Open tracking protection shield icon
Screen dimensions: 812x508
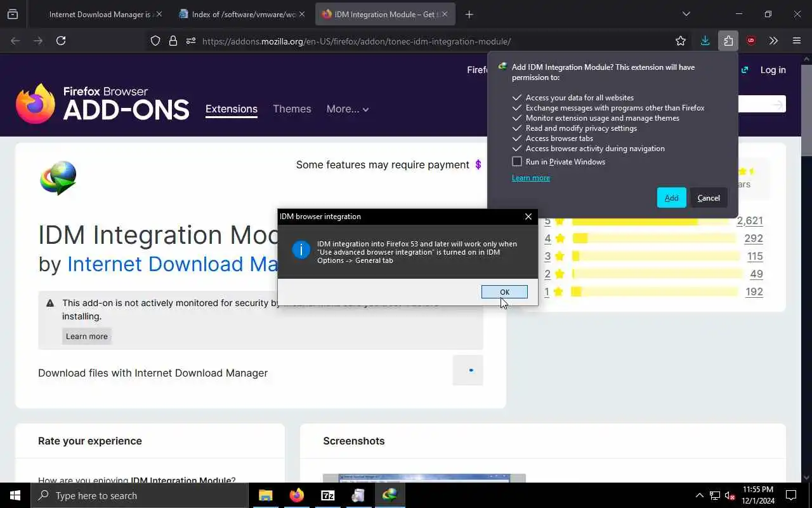point(155,41)
